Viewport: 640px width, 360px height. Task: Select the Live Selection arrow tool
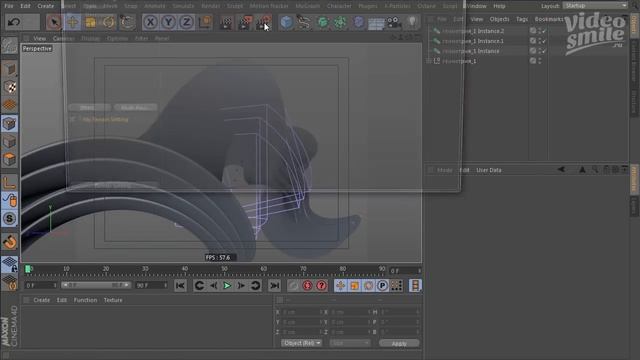pos(54,22)
